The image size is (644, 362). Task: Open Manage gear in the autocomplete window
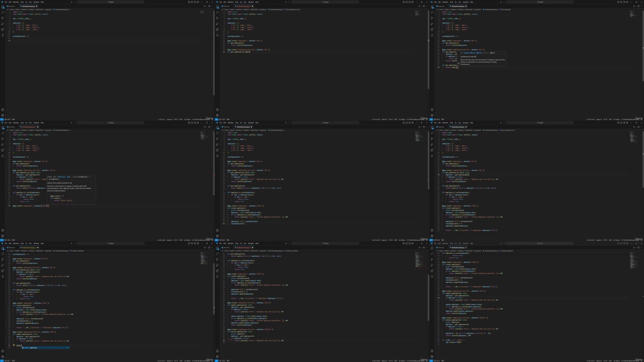pos(3,357)
